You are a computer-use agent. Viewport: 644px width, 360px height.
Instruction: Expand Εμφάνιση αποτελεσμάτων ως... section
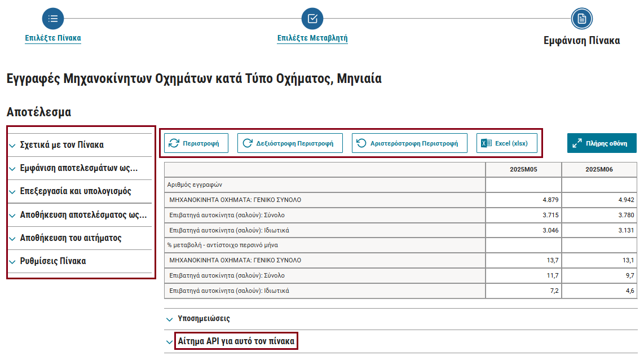(80, 168)
